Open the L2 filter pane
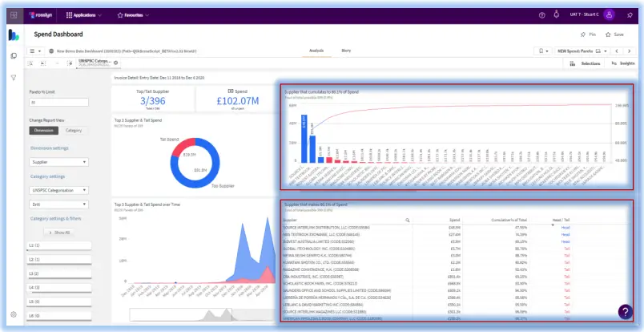This screenshot has width=644, height=332. point(59,260)
